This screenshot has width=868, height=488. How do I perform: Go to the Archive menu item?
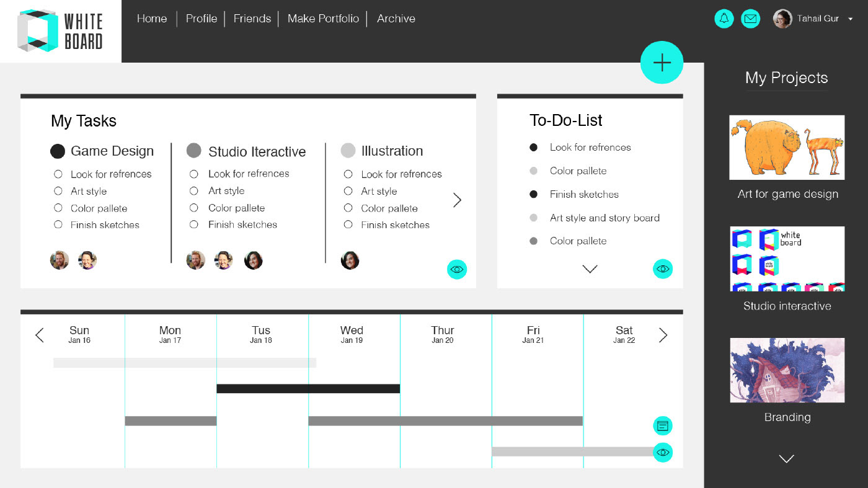396,19
